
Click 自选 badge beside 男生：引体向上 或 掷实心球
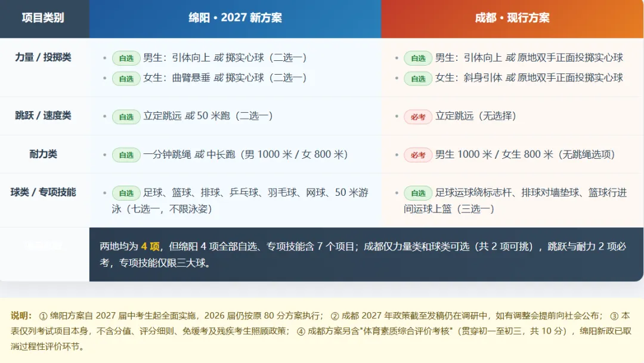point(126,59)
